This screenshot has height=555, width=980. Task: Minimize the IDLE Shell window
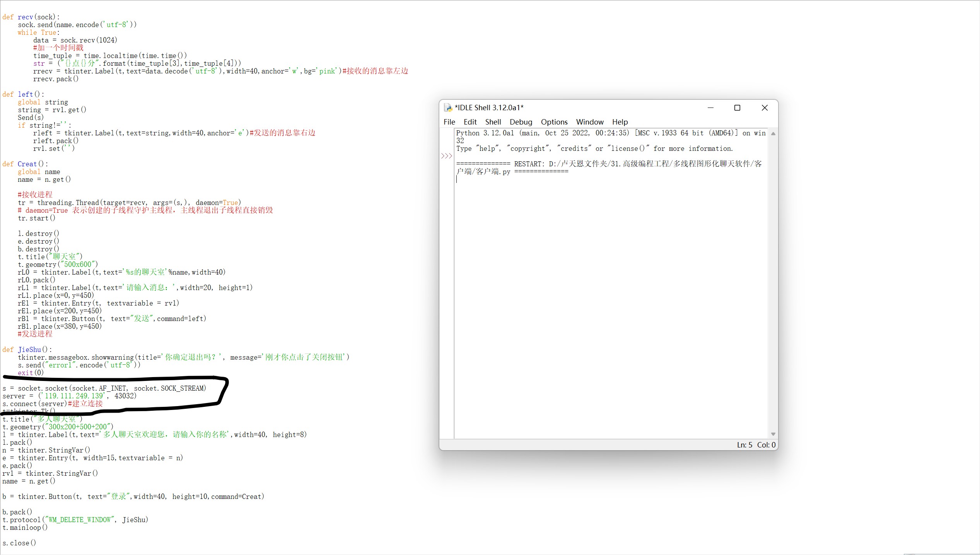coord(710,108)
